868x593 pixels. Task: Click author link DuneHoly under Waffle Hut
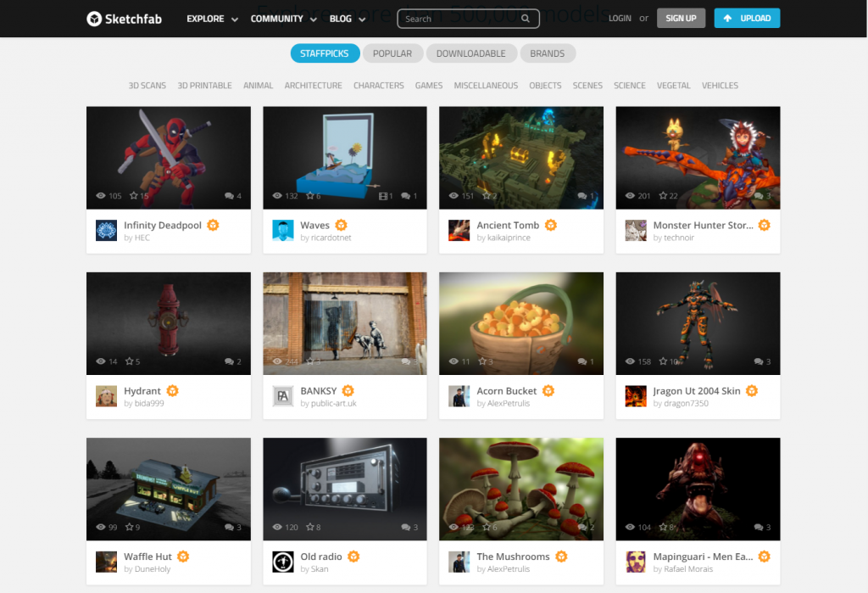click(x=153, y=569)
